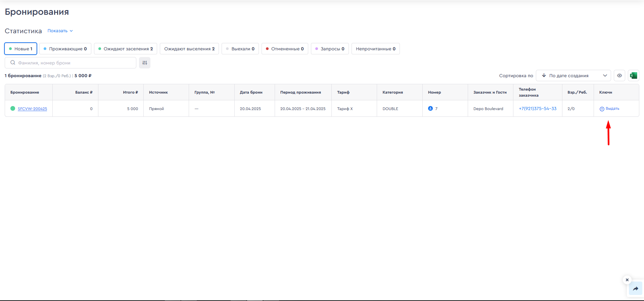Toggle column visibility with the eye icon
This screenshot has width=644, height=301.
tap(619, 76)
